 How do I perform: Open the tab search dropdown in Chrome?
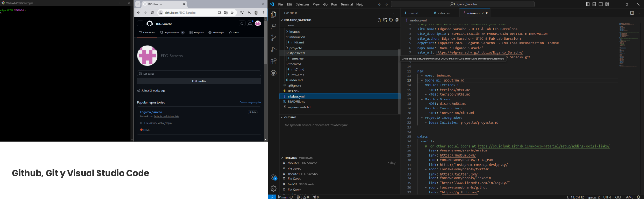coord(137,4)
